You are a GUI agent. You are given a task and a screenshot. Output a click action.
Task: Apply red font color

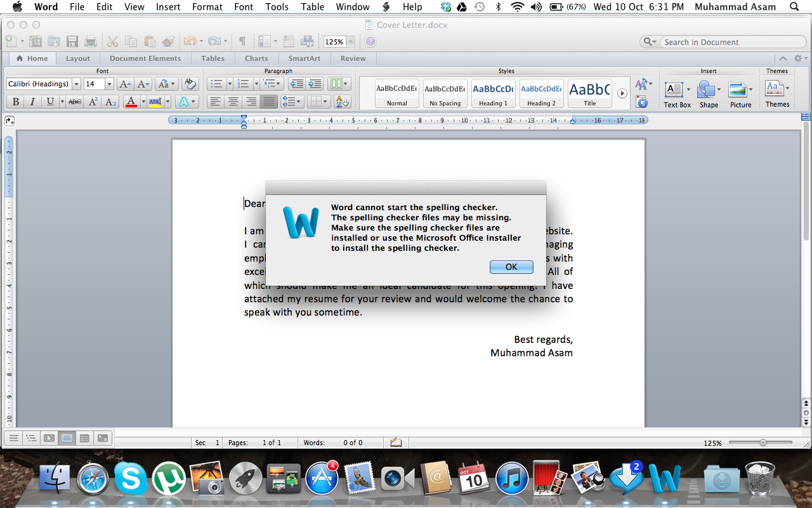point(131,102)
